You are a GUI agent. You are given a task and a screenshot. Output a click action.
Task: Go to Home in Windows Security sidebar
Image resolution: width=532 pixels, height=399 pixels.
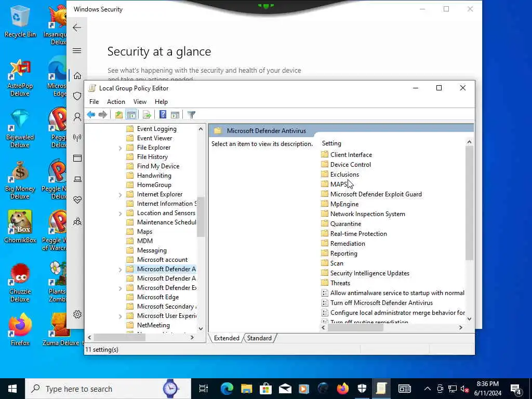[77, 75]
